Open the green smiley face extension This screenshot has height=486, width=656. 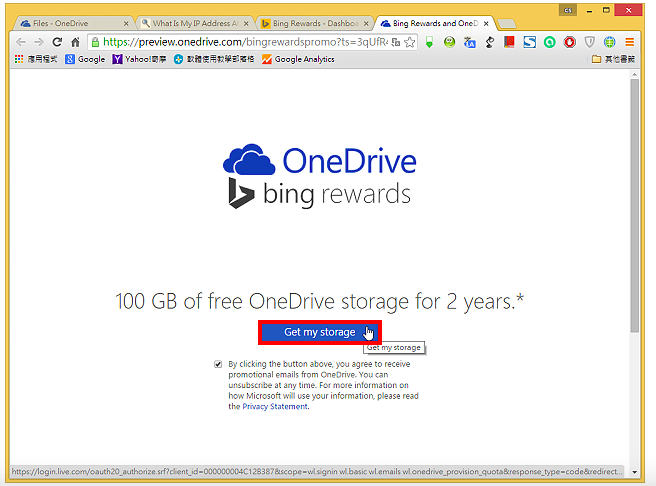(x=449, y=42)
